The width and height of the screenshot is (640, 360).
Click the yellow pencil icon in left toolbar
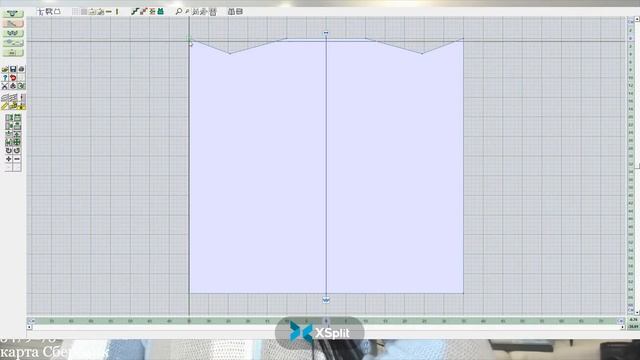[x=5, y=107]
